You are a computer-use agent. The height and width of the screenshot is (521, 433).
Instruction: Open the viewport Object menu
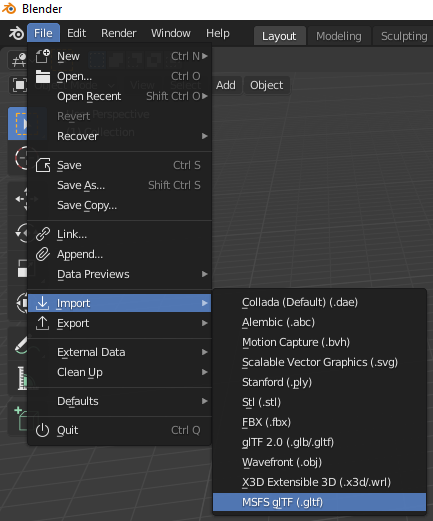point(267,85)
